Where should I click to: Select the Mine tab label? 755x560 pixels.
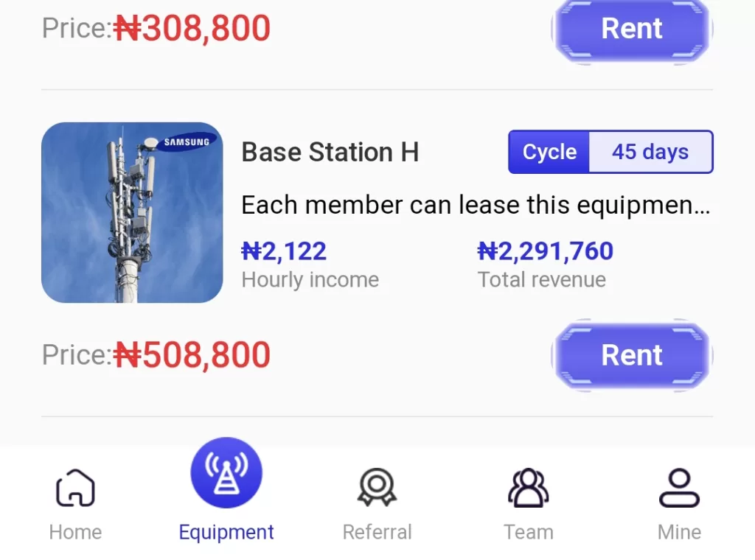point(679,532)
